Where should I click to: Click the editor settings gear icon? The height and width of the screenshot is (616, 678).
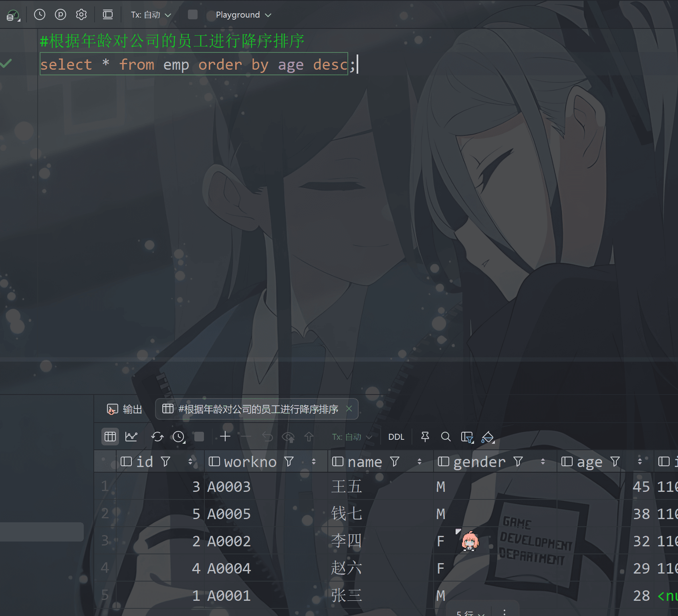coord(81,15)
